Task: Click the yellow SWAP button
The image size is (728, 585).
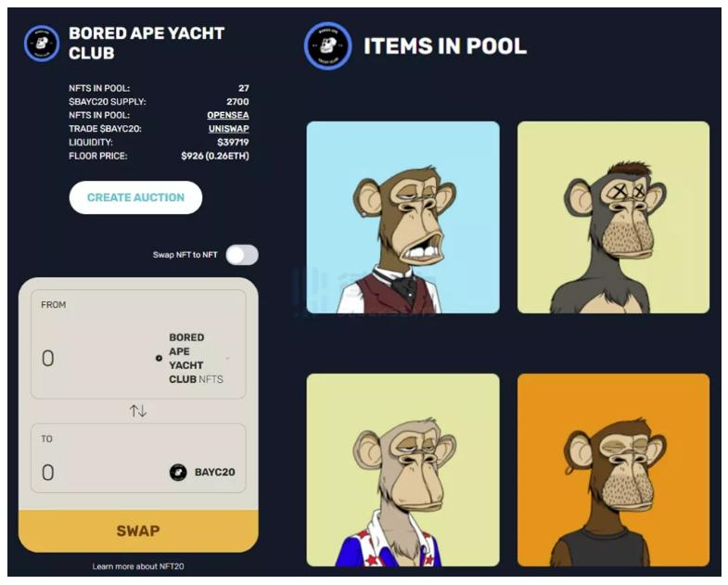Action: pyautogui.click(x=138, y=530)
